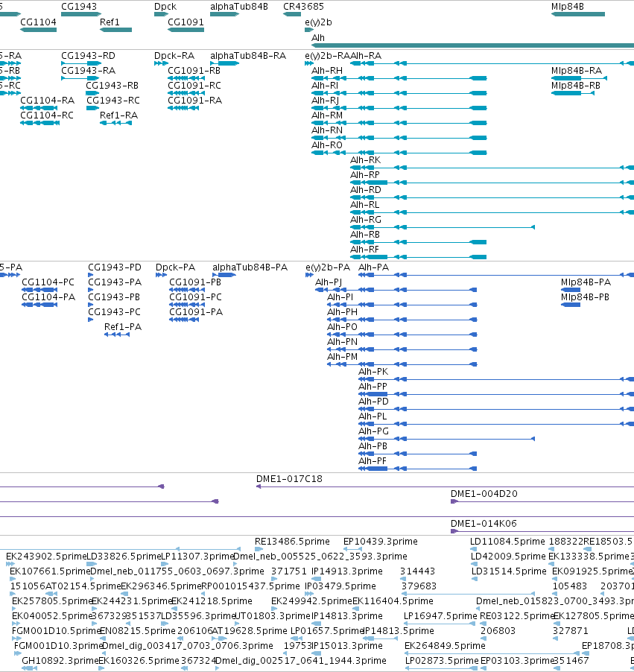This screenshot has width=634, height=672.
Task: Click the Dpck-PA protein label
Action: (x=175, y=267)
